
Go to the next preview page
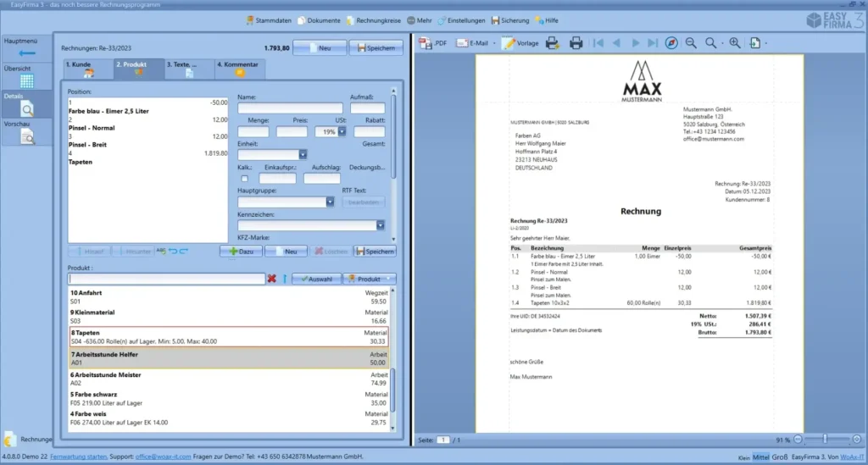coord(635,42)
